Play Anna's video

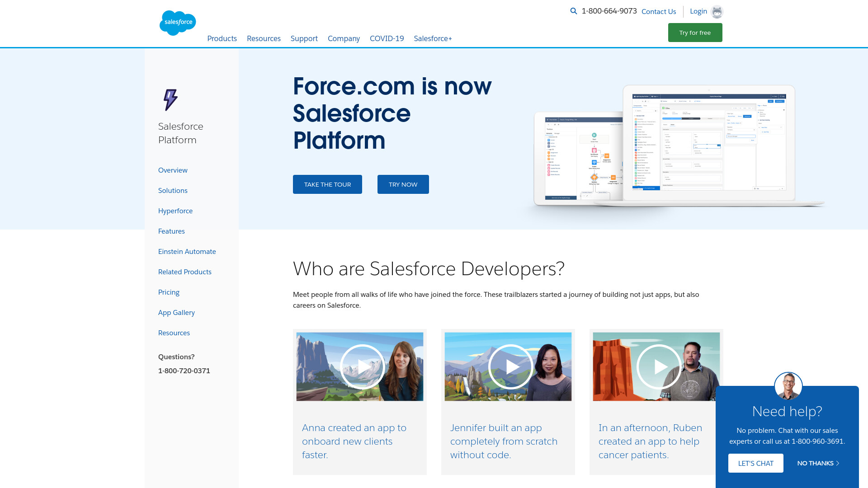point(363,367)
